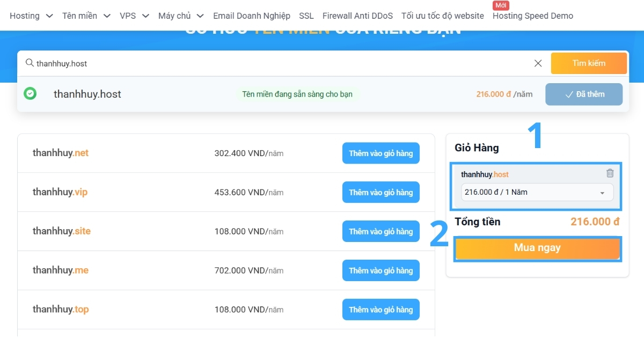Click the search magnifier icon
Image resolution: width=644 pixels, height=338 pixels.
[x=30, y=63]
